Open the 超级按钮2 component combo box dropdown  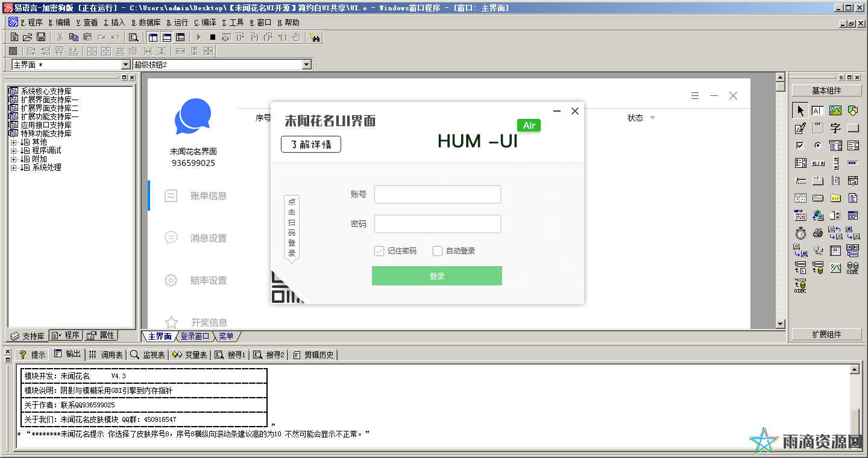(306, 65)
